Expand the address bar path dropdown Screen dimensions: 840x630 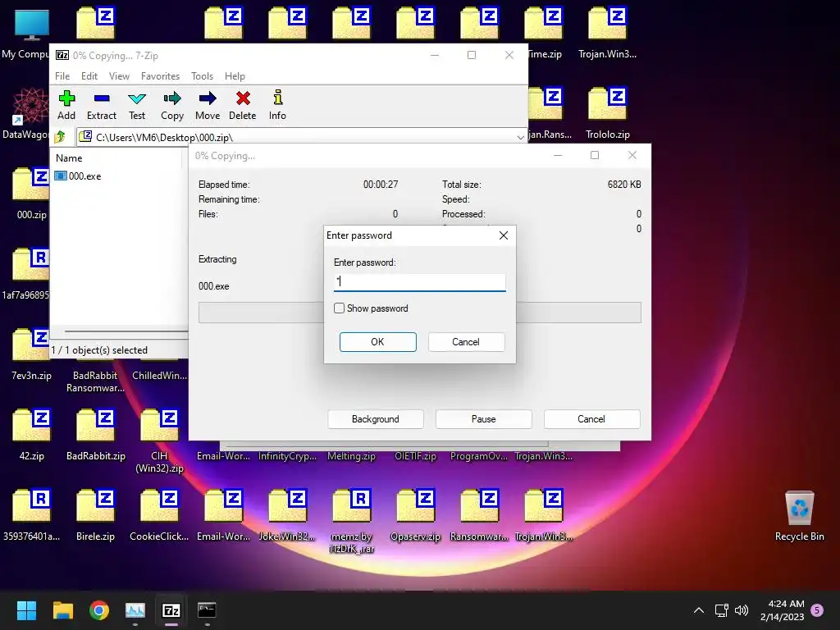coord(520,137)
